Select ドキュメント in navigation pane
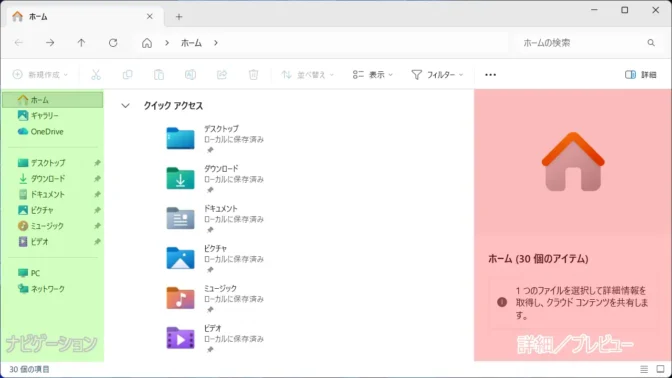Image resolution: width=672 pixels, height=378 pixels. pyautogui.click(x=52, y=195)
